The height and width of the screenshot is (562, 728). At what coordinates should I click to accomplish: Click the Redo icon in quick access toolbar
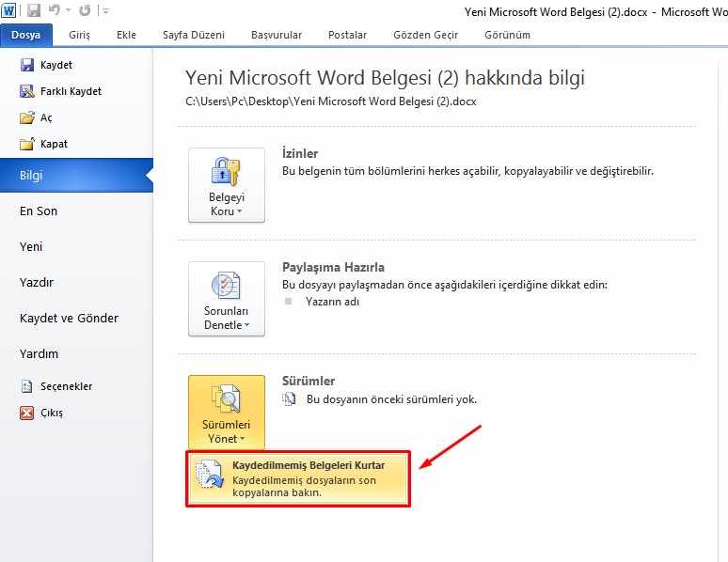(x=85, y=11)
